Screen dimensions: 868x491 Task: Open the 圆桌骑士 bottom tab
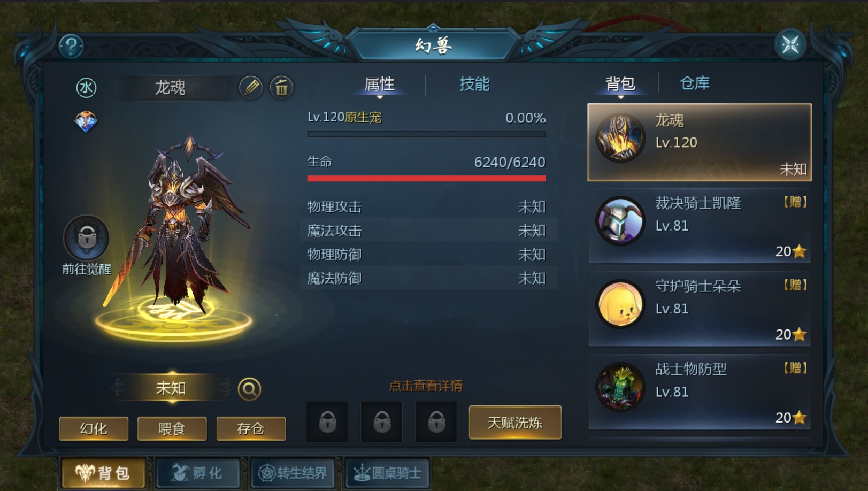tap(387, 473)
